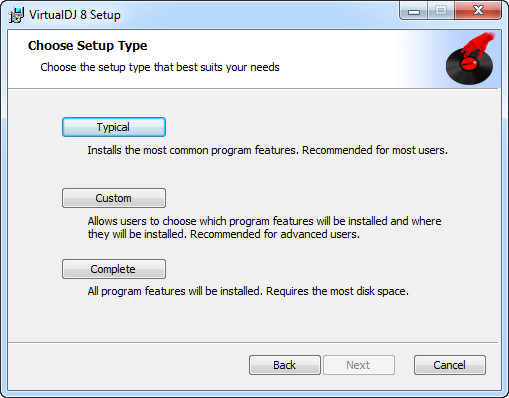Select the Custom setup type
This screenshot has width=509, height=398.
[114, 198]
